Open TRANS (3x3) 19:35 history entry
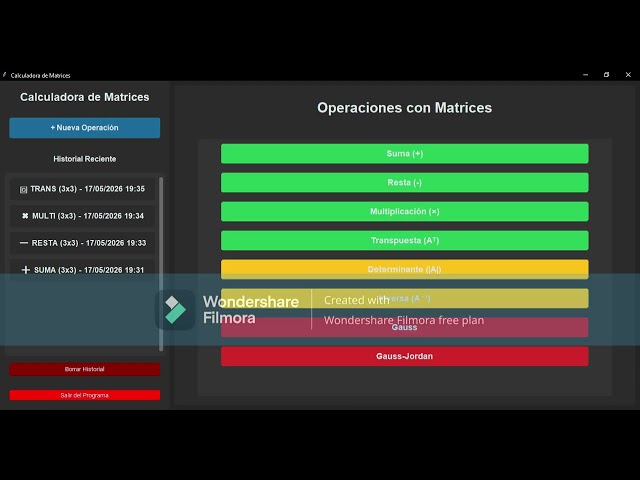Viewport: 640px width, 480px height. click(82, 189)
